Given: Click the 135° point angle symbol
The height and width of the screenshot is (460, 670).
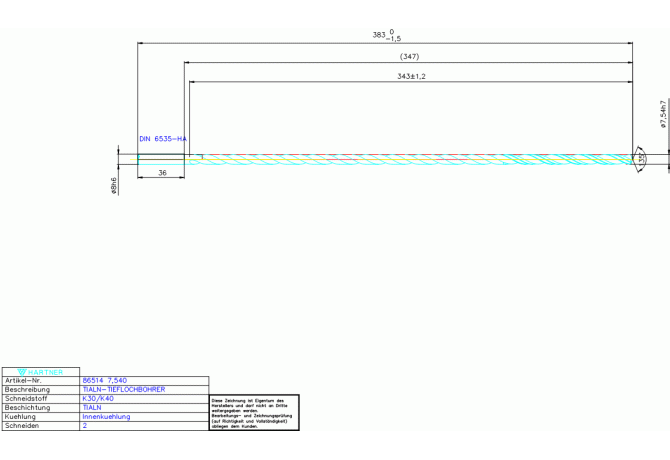Looking at the screenshot, I should pos(640,159).
